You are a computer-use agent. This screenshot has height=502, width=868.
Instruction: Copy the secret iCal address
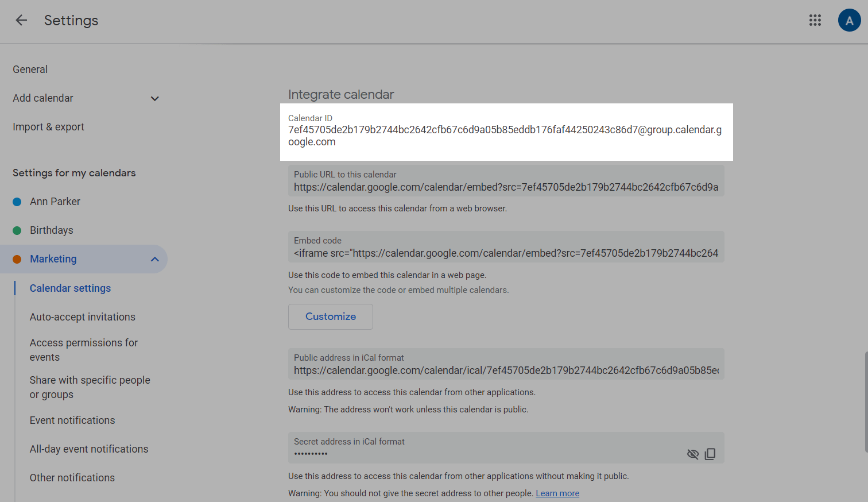(710, 454)
